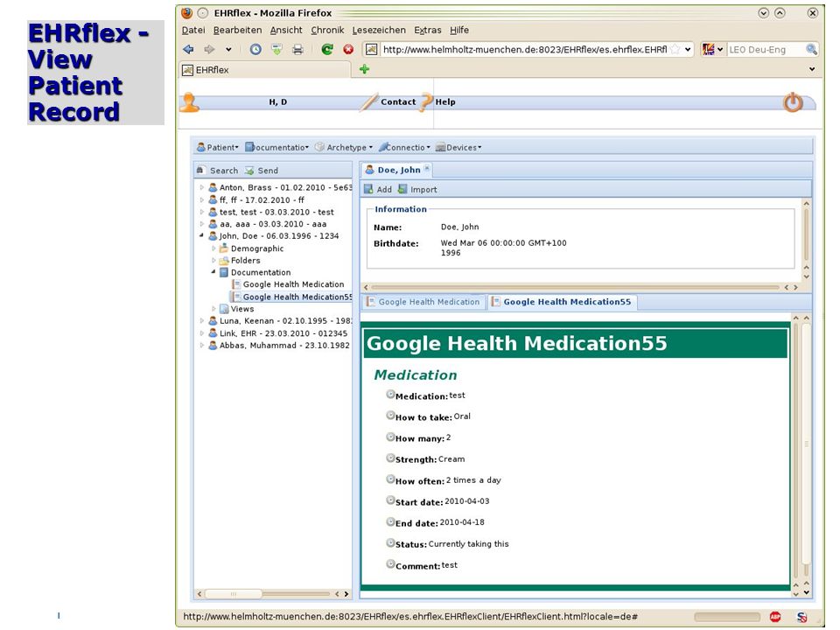This screenshot has width=840, height=630.
Task: Click the bookmark star in the URL bar
Action: [675, 49]
